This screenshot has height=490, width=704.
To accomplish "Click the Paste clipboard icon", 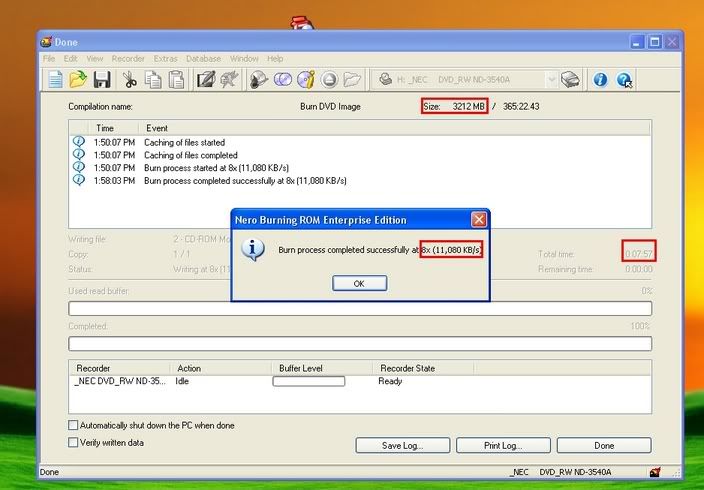I will pos(176,80).
